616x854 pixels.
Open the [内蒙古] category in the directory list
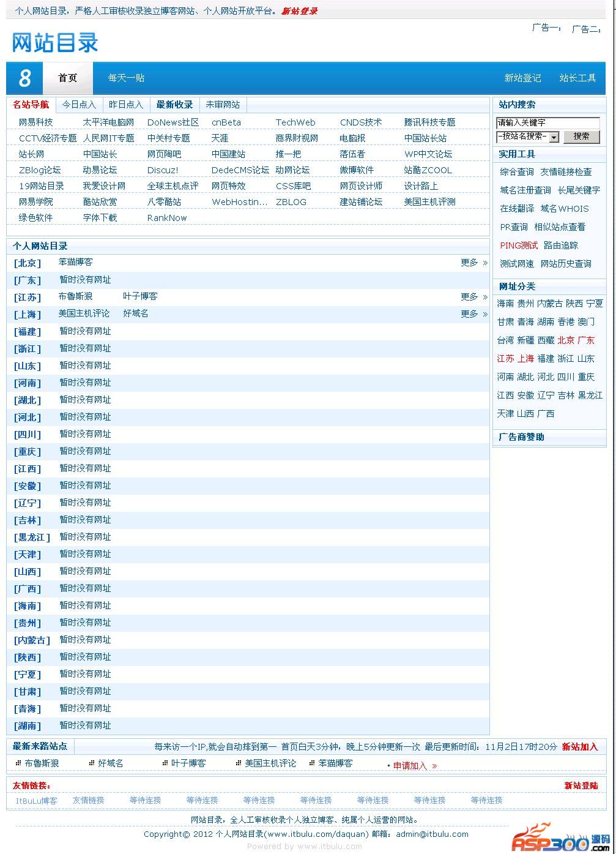point(32,640)
